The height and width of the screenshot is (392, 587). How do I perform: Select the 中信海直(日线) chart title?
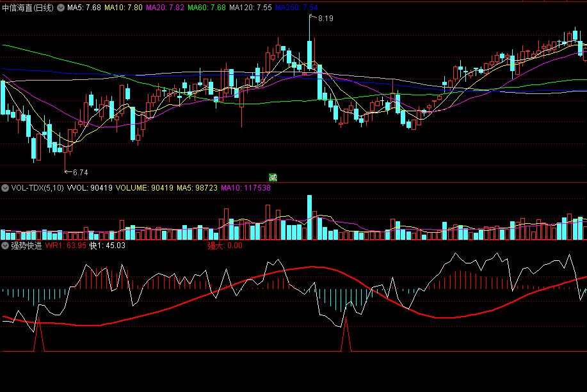click(x=28, y=8)
